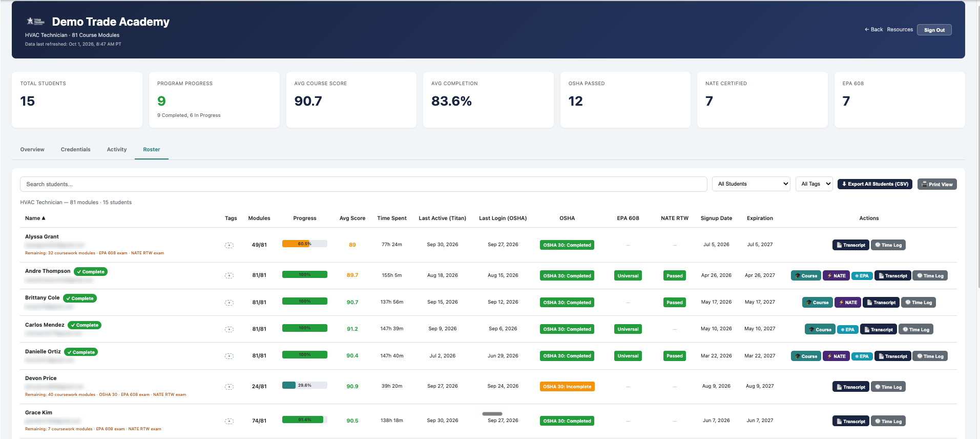Image resolution: width=980 pixels, height=439 pixels.
Task: Sort roster by Time Spent column
Action: [392, 218]
